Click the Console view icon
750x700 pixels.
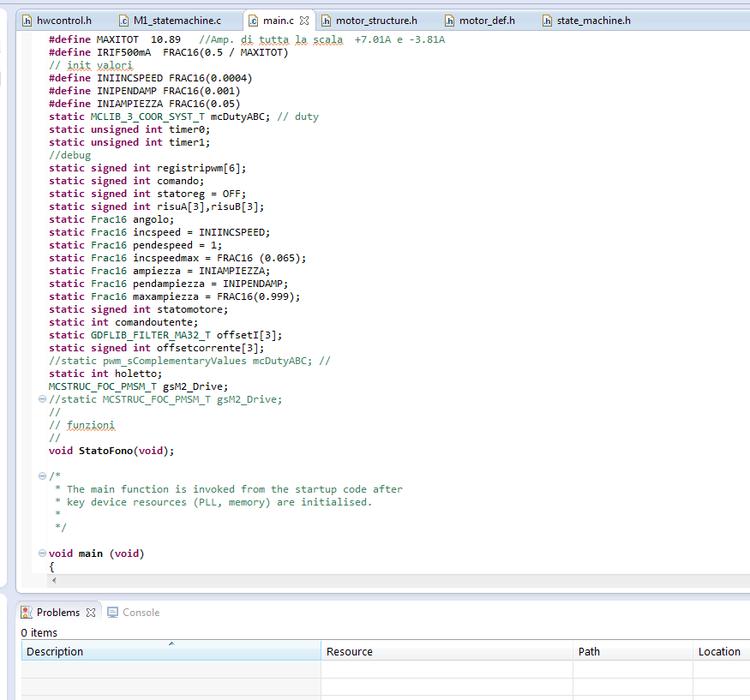pos(112,613)
